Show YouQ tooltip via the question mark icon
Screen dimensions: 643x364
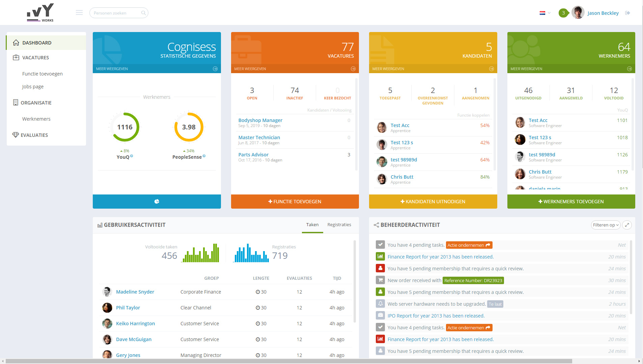tap(132, 156)
